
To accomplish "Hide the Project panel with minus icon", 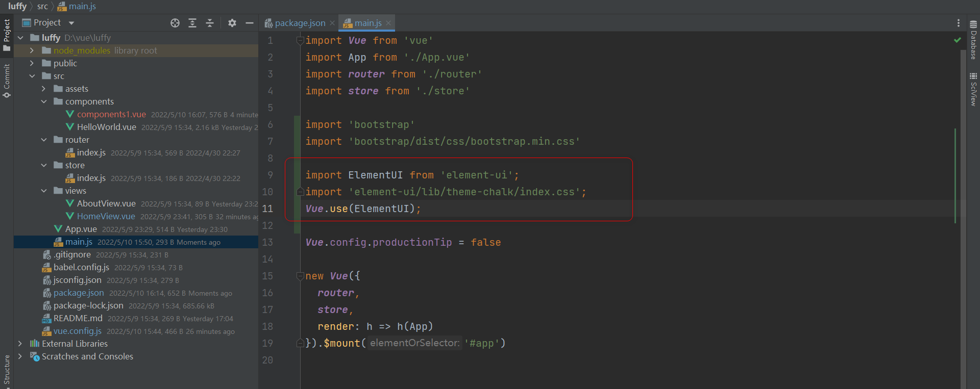I will 250,23.
